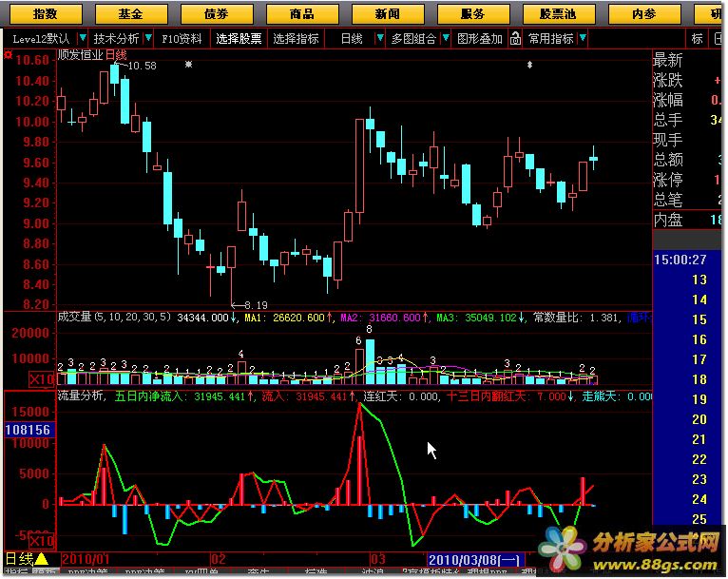Click the 选择指标 button

[x=296, y=39]
